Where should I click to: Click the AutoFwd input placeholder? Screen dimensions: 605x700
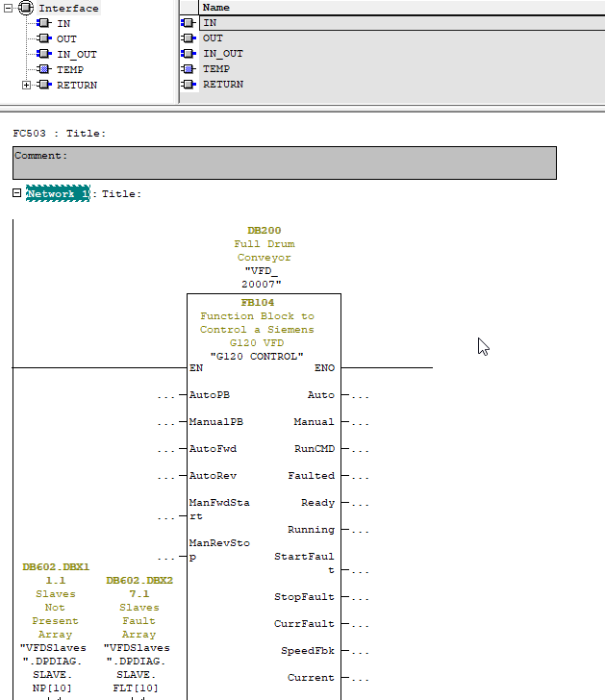tap(165, 450)
